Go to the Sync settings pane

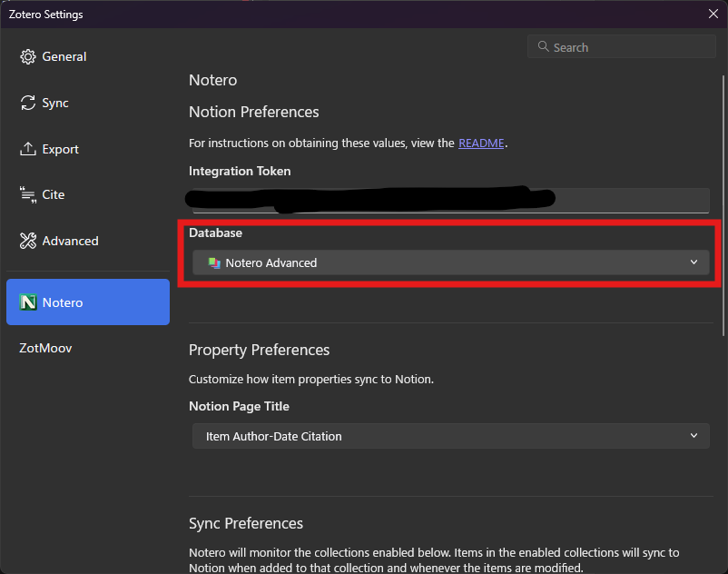pyautogui.click(x=54, y=103)
